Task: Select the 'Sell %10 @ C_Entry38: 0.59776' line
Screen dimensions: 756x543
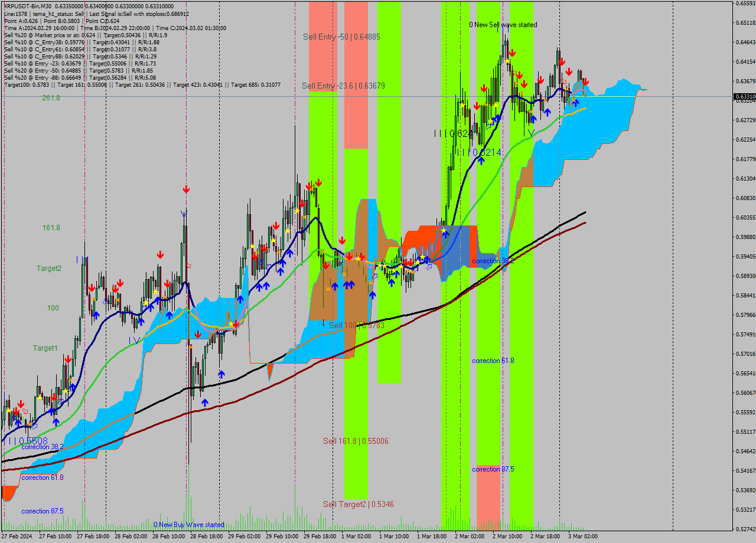Action: (x=82, y=42)
